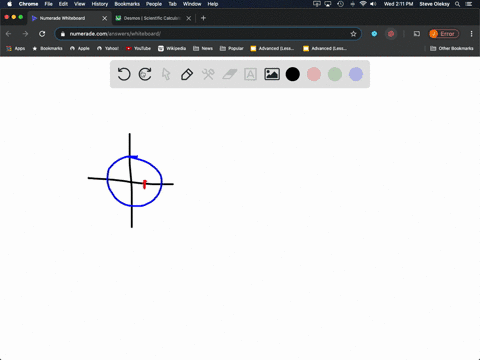Click the Wed 2:11 PM clock

[398, 4]
